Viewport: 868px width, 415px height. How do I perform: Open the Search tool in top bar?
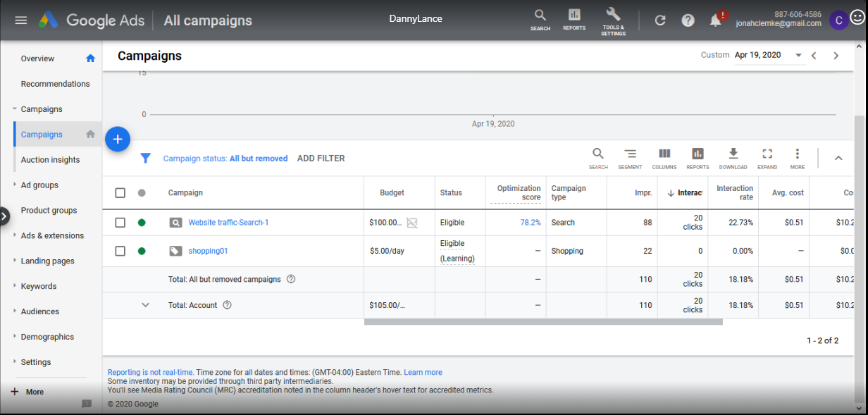[x=540, y=20]
